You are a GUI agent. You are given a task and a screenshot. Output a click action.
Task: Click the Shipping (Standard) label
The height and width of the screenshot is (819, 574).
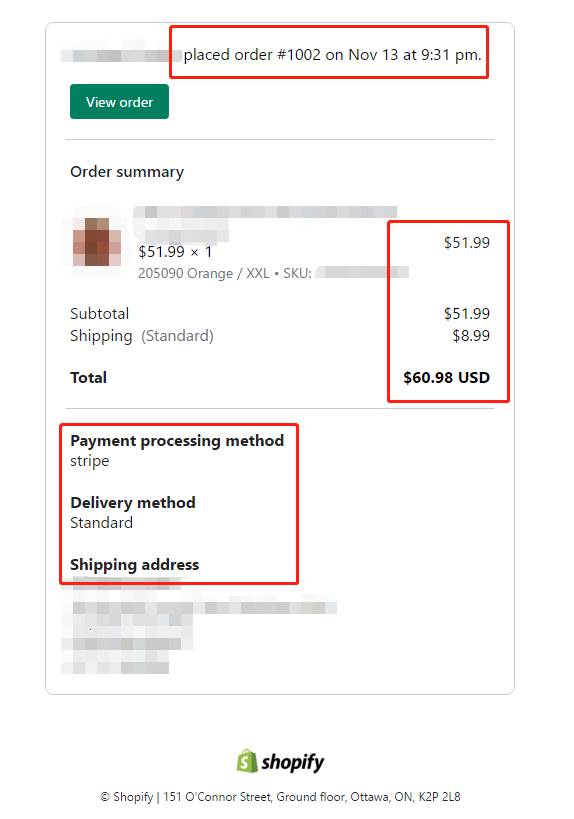pyautogui.click(x=142, y=336)
